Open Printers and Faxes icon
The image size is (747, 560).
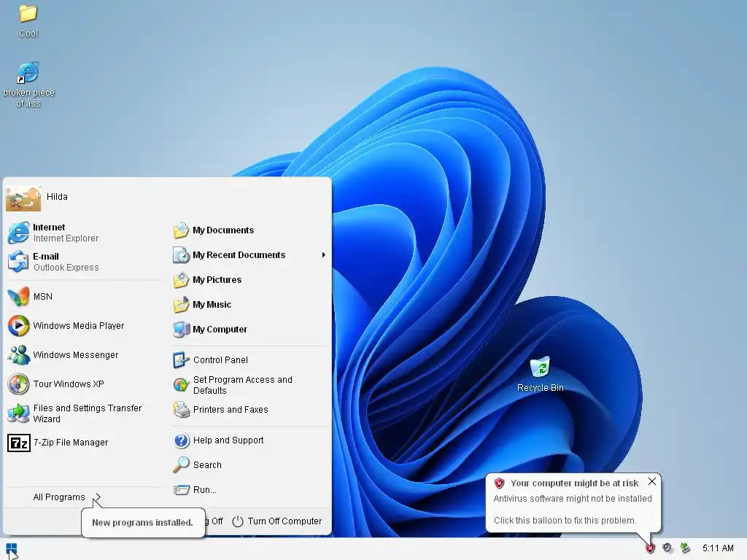[x=181, y=410]
